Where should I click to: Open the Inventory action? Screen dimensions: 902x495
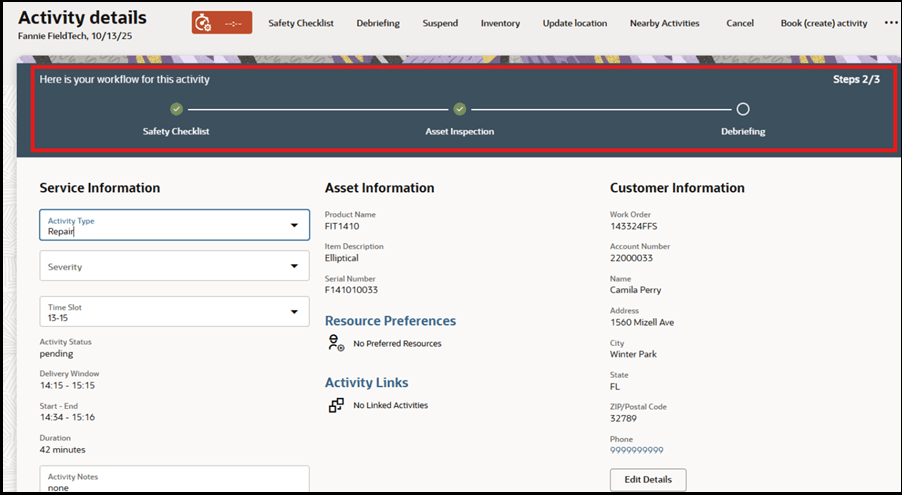pos(500,23)
